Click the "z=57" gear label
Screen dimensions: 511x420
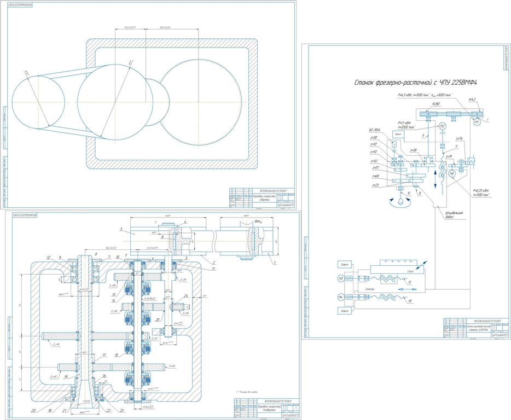[x=375, y=167]
